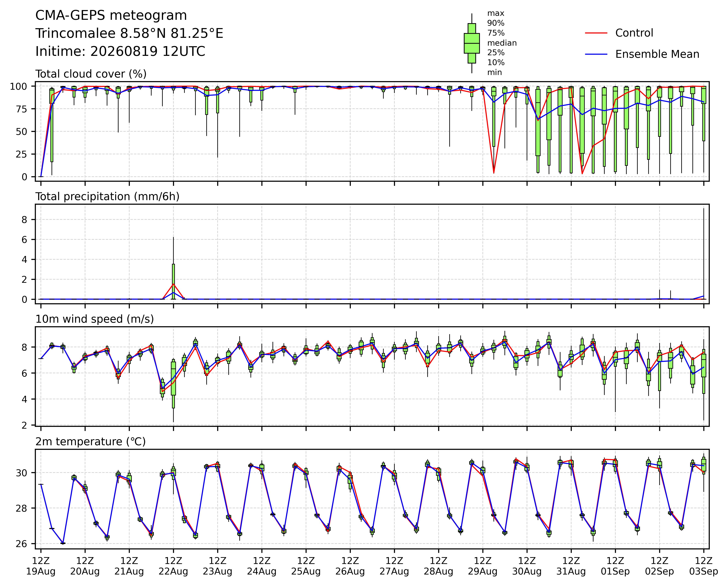Click the "12Z 31Aug" time axis label
This screenshot has height=586, width=728.
coord(571,566)
